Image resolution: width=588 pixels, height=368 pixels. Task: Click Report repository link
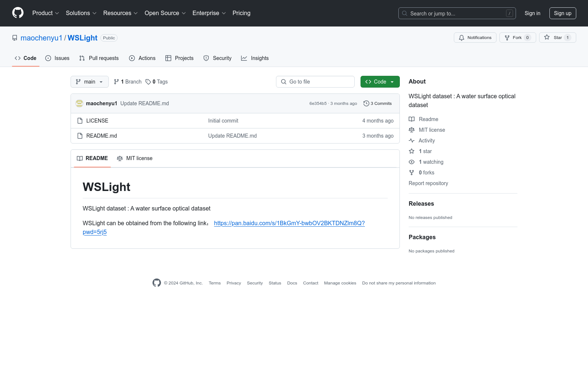(x=428, y=183)
